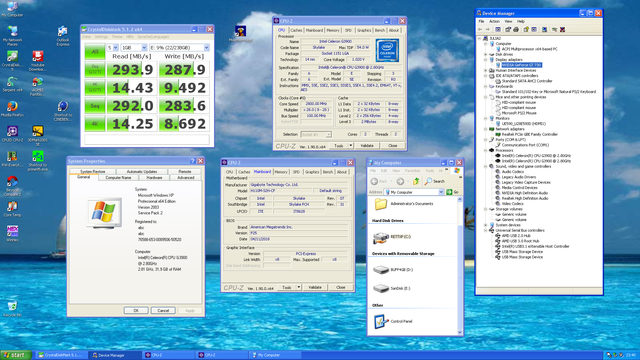
Task: Switch to Bench tab in top CPU-Z window
Action: click(x=380, y=30)
